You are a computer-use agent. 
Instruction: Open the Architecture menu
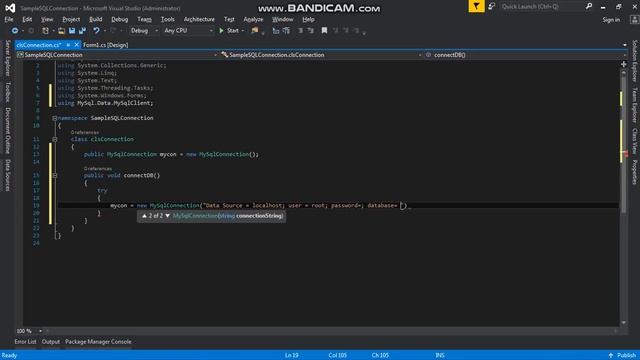(199, 19)
